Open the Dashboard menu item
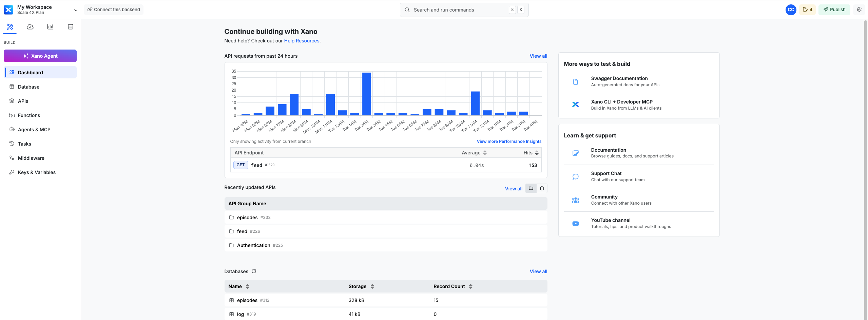Screen dimensions: 868x320 40,72
